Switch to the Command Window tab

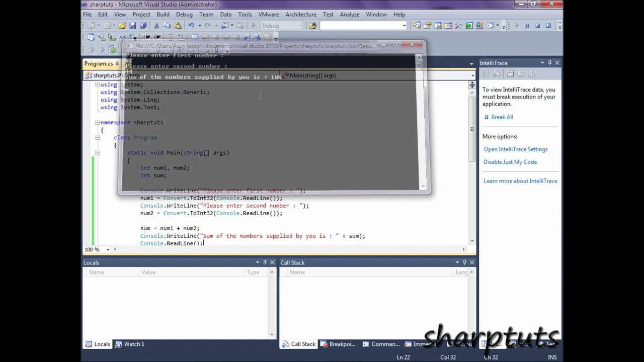click(381, 344)
